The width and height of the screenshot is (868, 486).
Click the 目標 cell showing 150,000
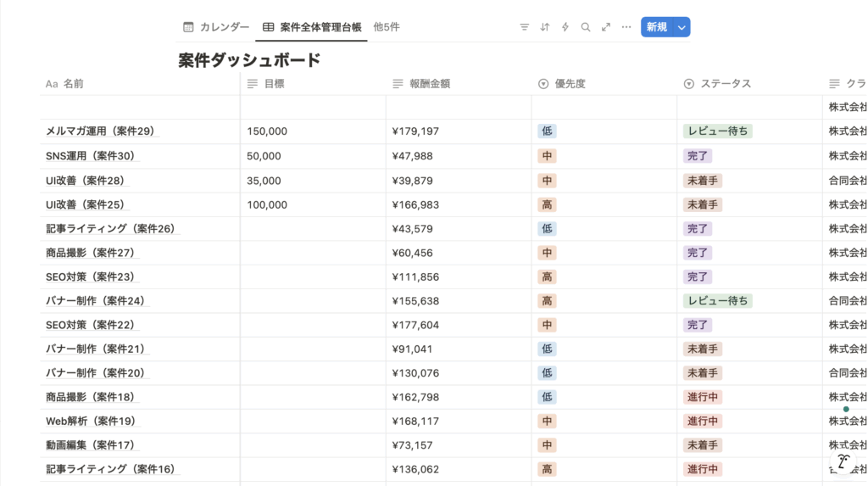267,131
